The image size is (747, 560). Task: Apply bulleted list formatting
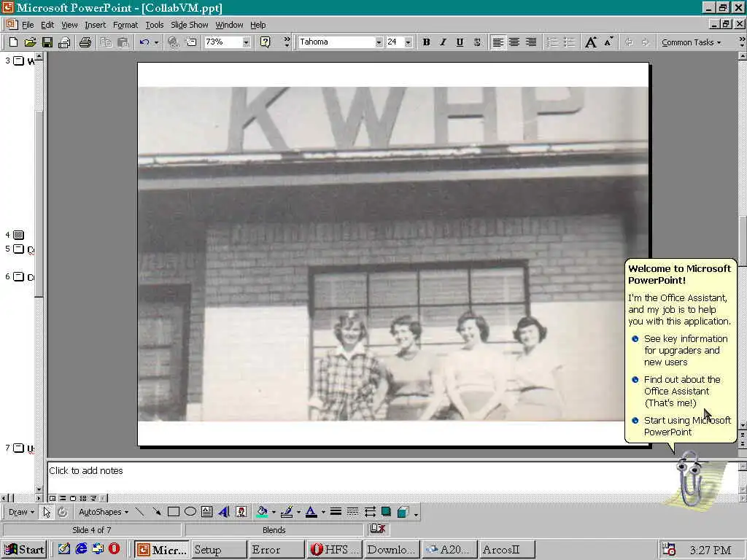(x=569, y=42)
